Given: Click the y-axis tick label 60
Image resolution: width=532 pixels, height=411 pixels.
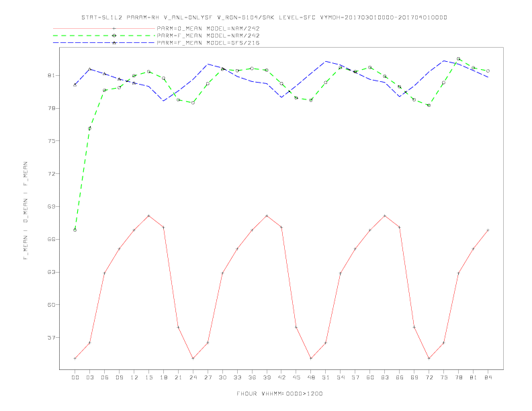Looking at the screenshot, I should 51,304.
